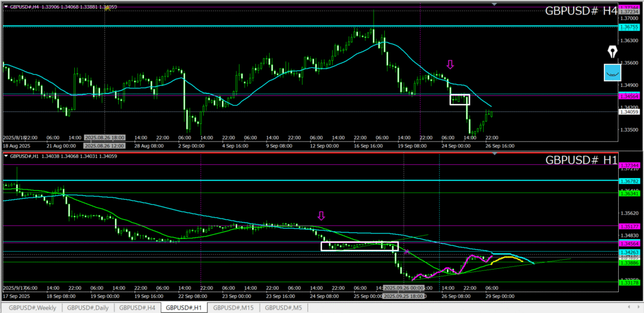
Task: Click the 1.36755 cyan price label
Action: coord(628,27)
